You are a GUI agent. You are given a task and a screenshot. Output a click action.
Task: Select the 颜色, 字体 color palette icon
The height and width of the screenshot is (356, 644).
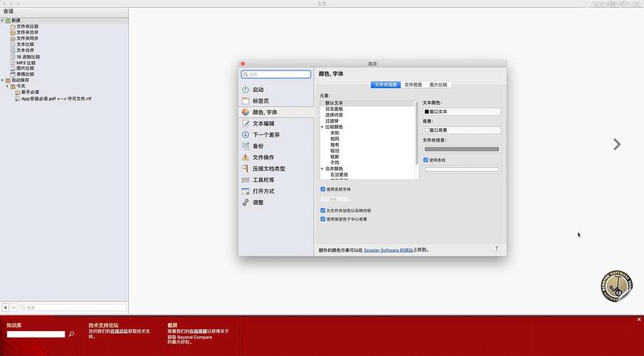[x=246, y=112]
